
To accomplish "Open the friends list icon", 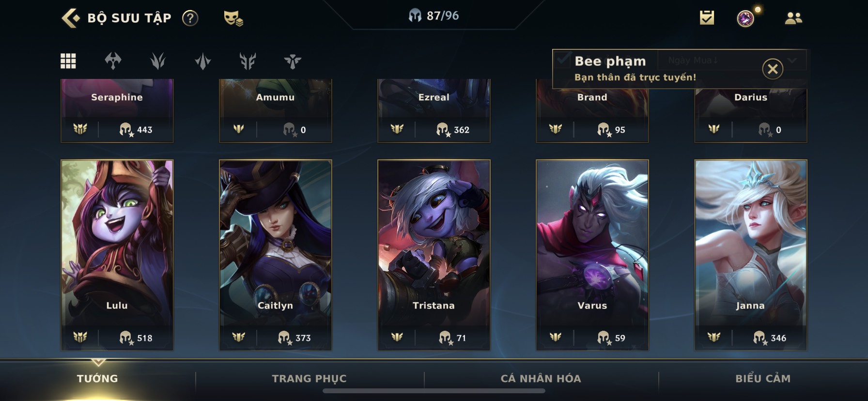I will coord(793,18).
